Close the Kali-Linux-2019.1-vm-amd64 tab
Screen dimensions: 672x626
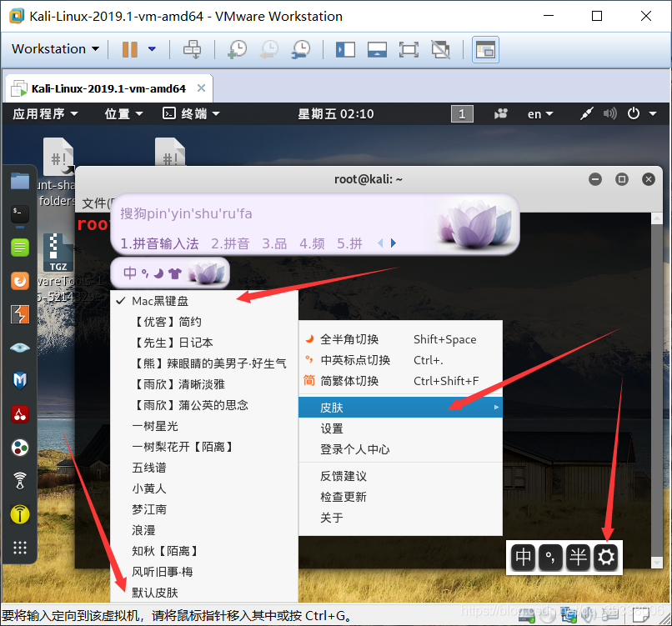[201, 88]
